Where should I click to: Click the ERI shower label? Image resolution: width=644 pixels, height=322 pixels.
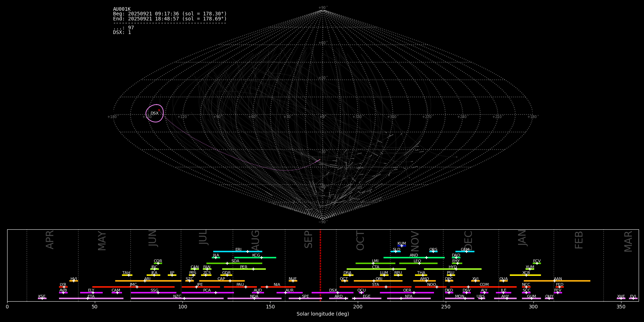[239, 250]
